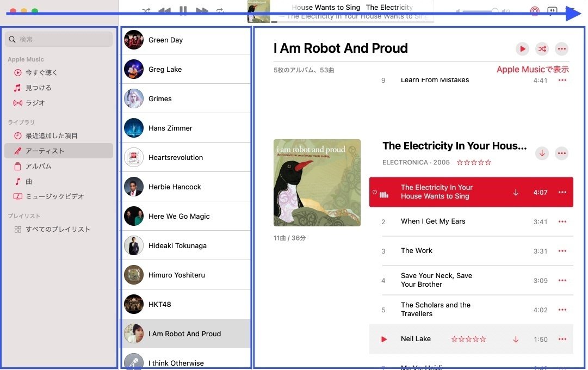Click the album title The Electricity In Your Hous...
Viewport: 588px width, 370px height.
tap(455, 146)
